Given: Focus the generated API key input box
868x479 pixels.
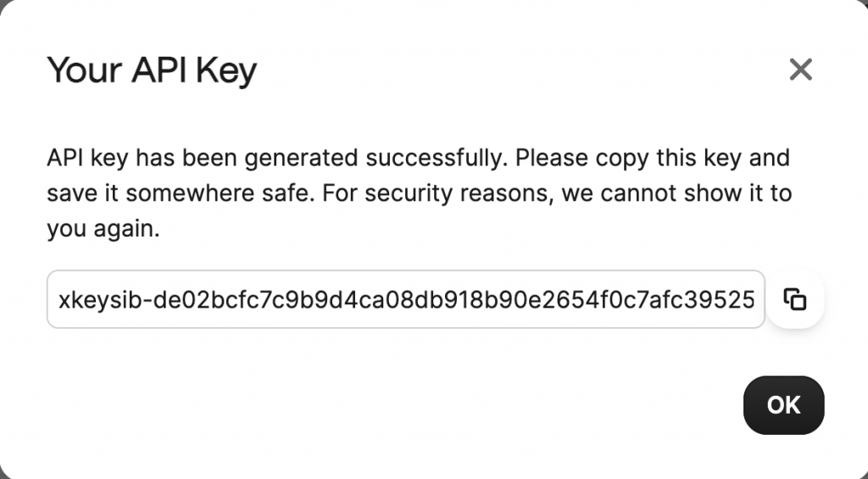Looking at the screenshot, I should point(406,299).
